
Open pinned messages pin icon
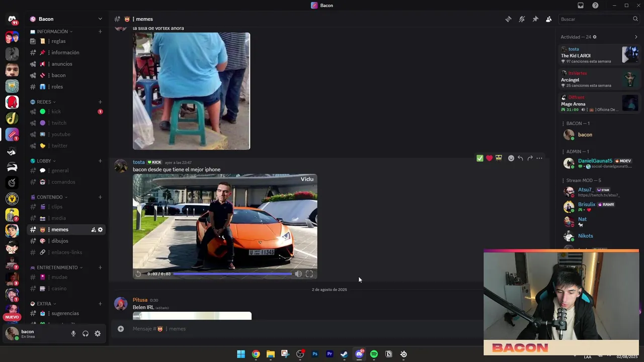click(x=535, y=19)
